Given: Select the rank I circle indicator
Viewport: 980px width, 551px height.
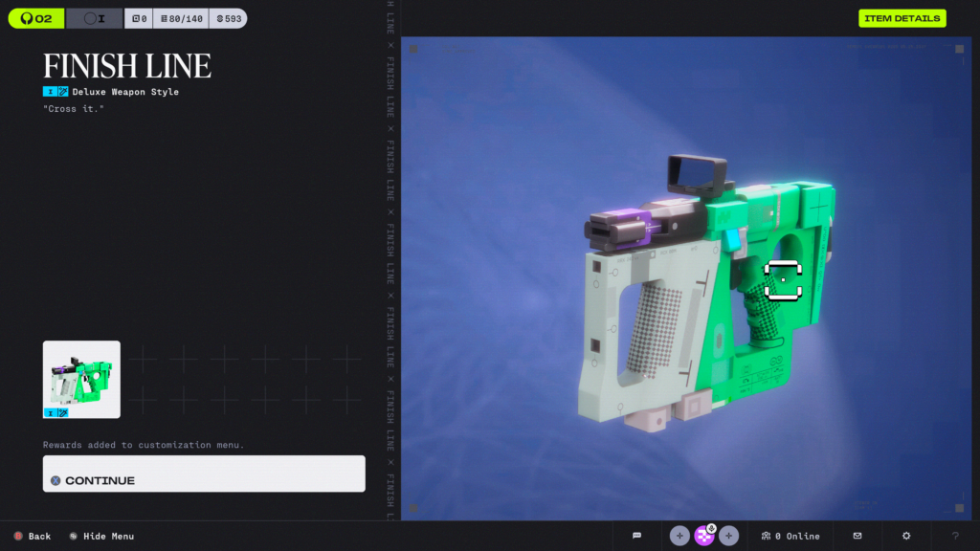Looking at the screenshot, I should coord(94,18).
